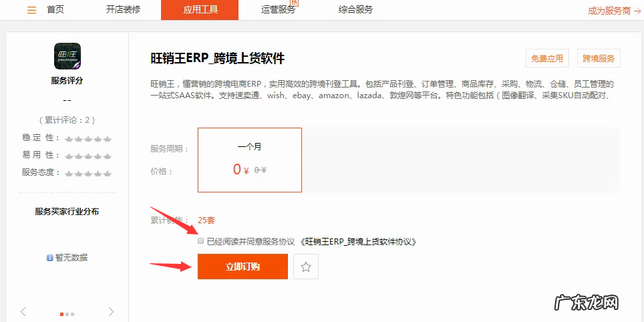
Task: Click the 稳定性 star rating
Action: pyautogui.click(x=88, y=138)
